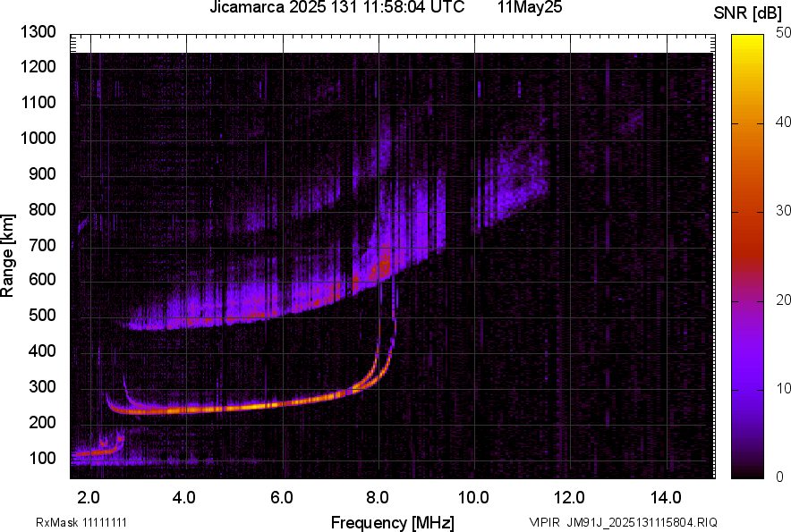Click the 'Frequency [MHz]' axis label
Image resolution: width=791 pixels, height=532 pixels.
[x=393, y=522]
